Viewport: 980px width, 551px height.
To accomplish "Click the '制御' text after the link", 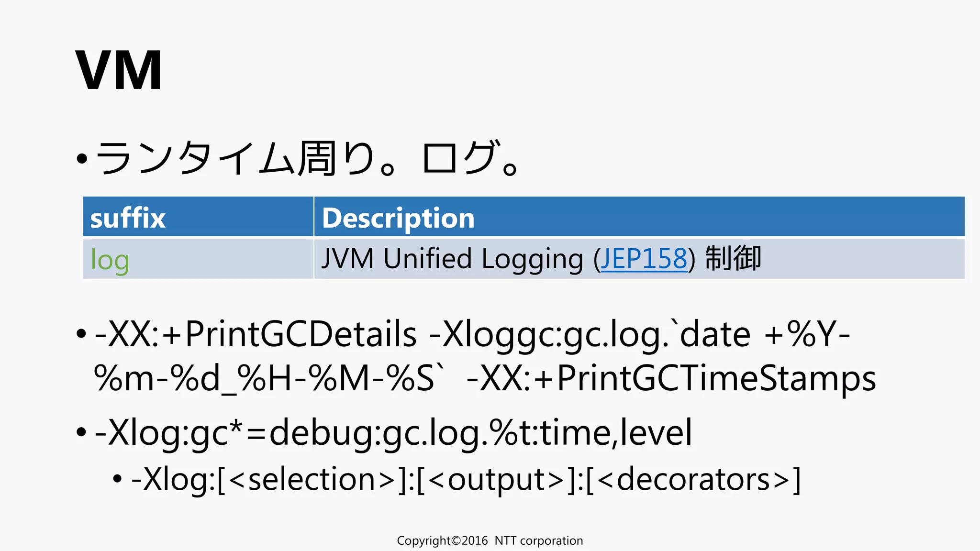I will point(733,259).
